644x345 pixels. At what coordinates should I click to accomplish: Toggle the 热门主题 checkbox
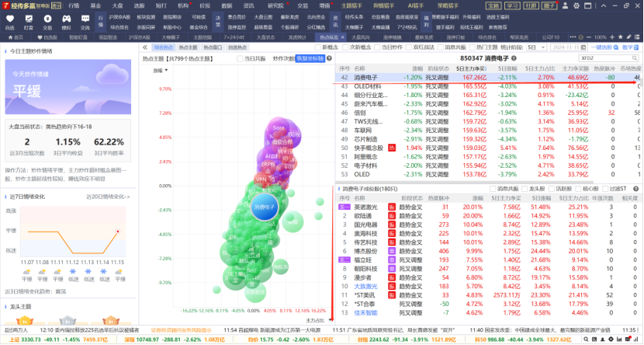472,47
